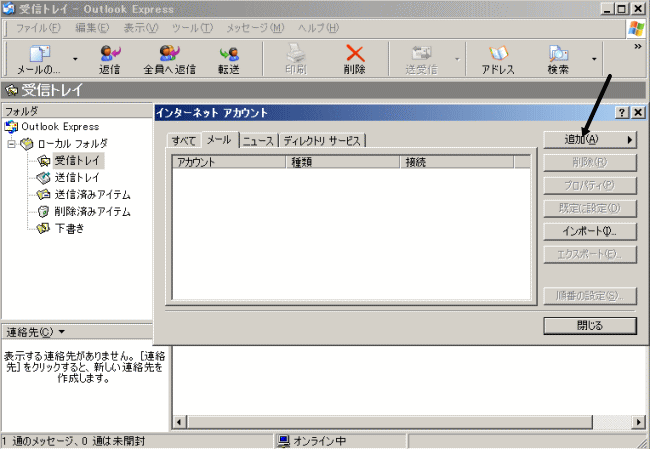Screen dimensions: 650x449
Task: Click the プロパティ(P) button
Action: (590, 185)
